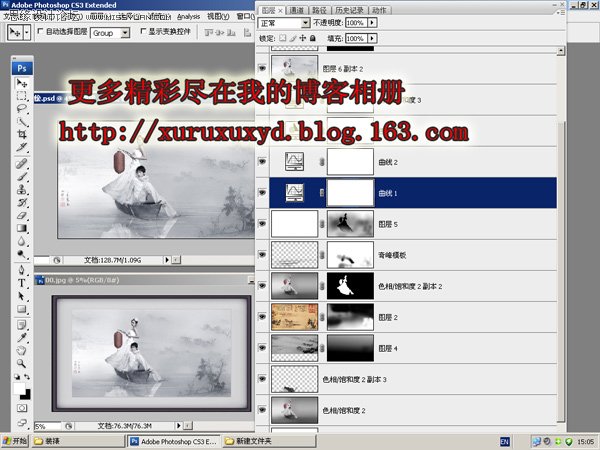Hide the 曲线 2 layer

click(262, 161)
